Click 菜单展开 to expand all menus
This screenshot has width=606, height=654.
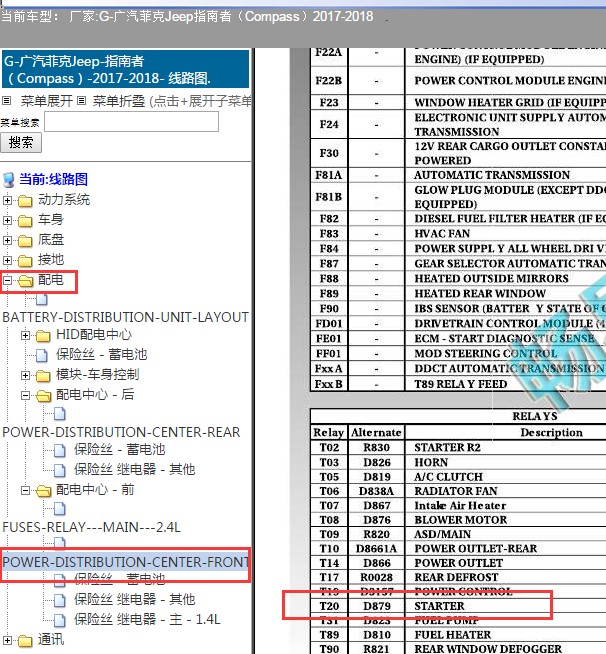(x=47, y=101)
